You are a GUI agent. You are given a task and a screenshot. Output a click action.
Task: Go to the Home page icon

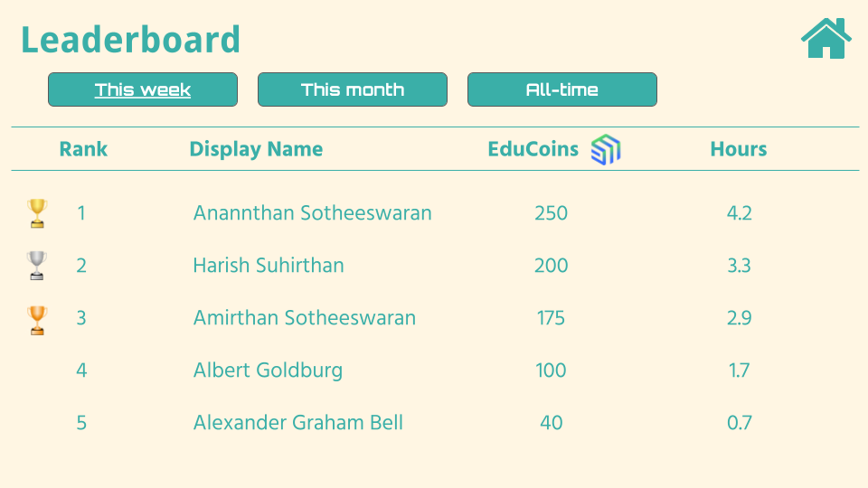click(x=826, y=39)
